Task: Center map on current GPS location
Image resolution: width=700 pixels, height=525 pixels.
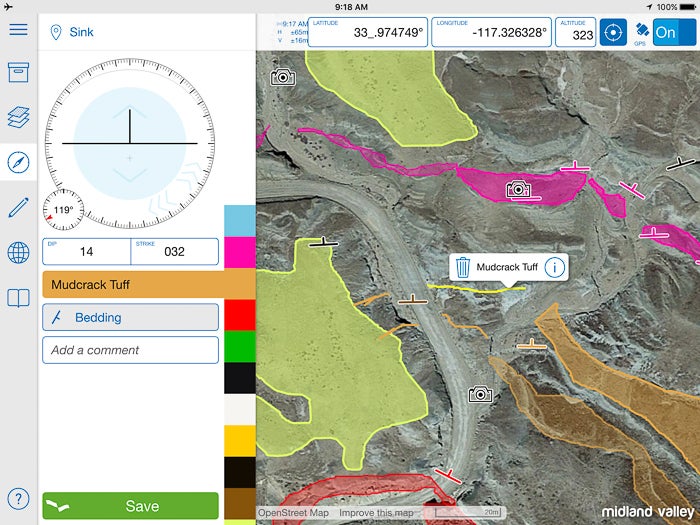Action: pos(613,32)
